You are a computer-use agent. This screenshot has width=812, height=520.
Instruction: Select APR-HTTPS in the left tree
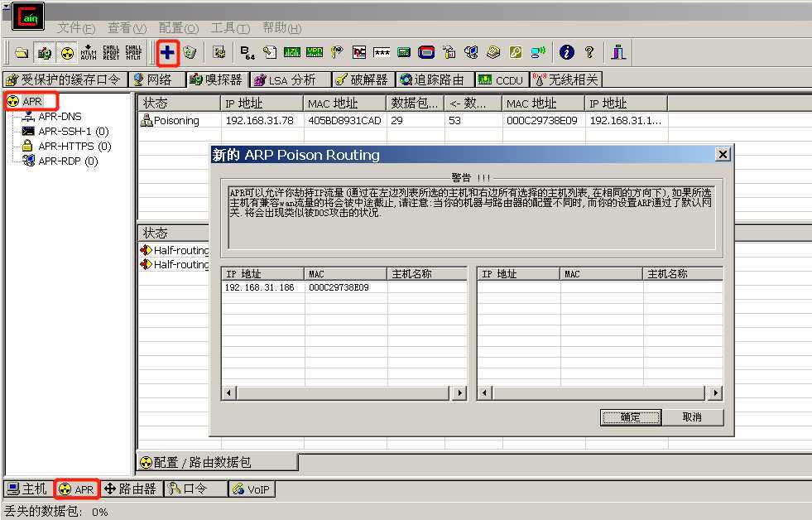pyautogui.click(x=65, y=147)
